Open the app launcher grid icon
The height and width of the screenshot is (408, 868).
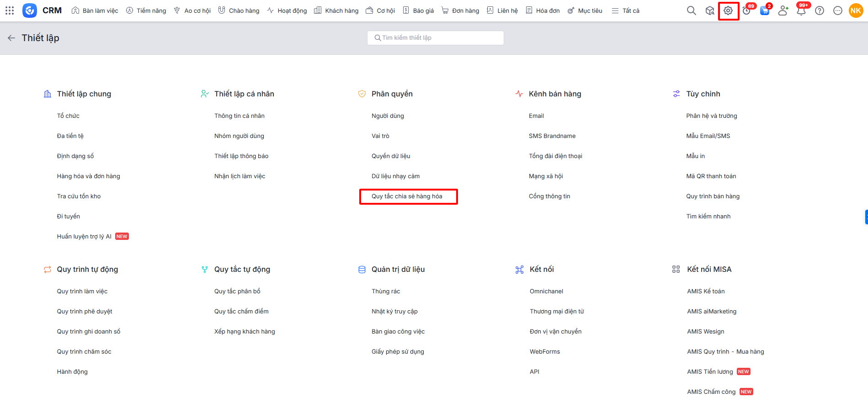(x=10, y=11)
